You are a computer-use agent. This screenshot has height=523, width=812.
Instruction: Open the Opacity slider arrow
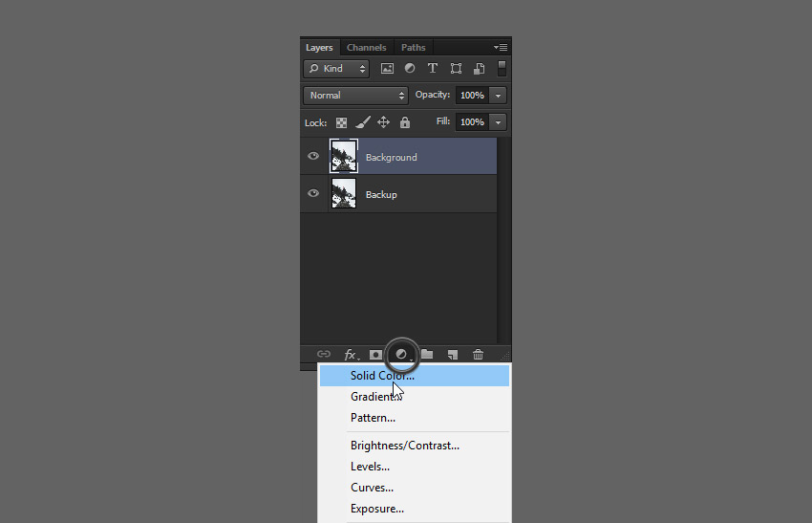(498, 96)
